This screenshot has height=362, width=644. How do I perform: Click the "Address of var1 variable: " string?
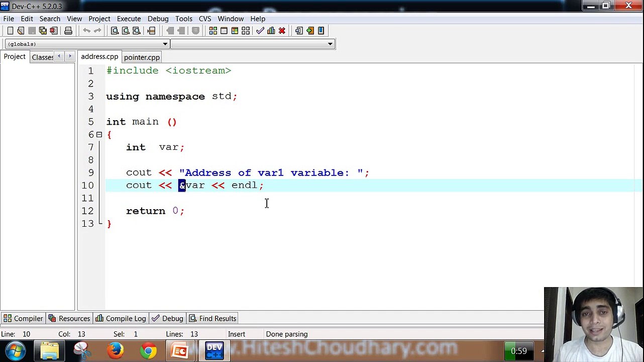271,173
